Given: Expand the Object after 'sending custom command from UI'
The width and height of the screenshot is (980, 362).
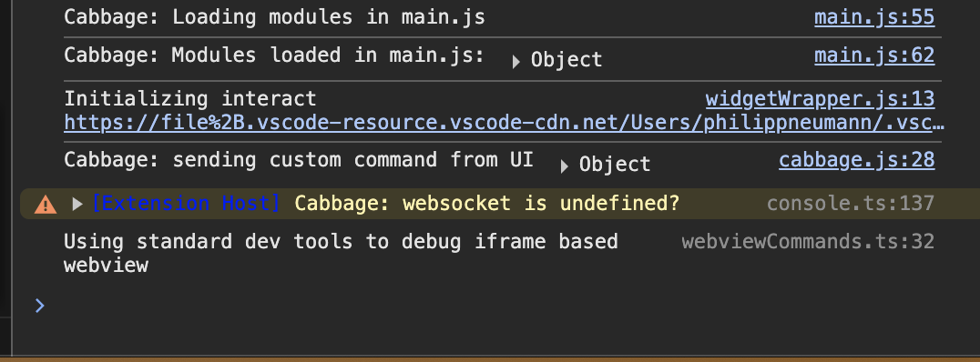Looking at the screenshot, I should point(565,166).
